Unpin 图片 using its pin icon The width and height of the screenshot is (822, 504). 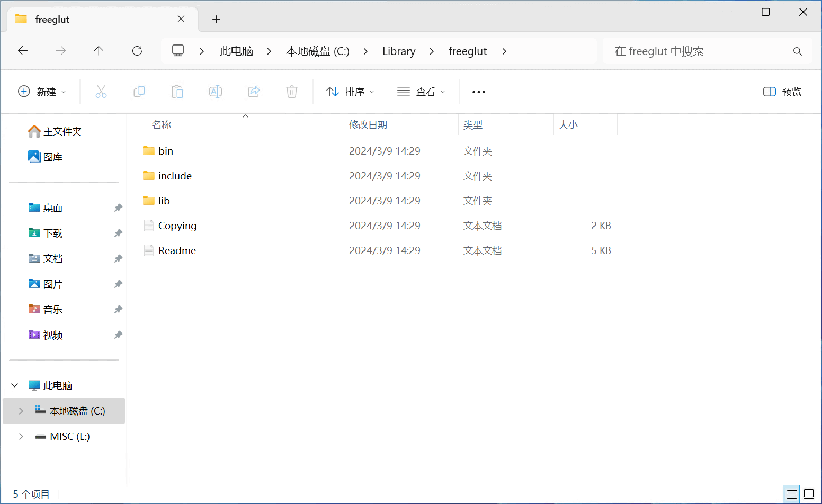pos(118,284)
